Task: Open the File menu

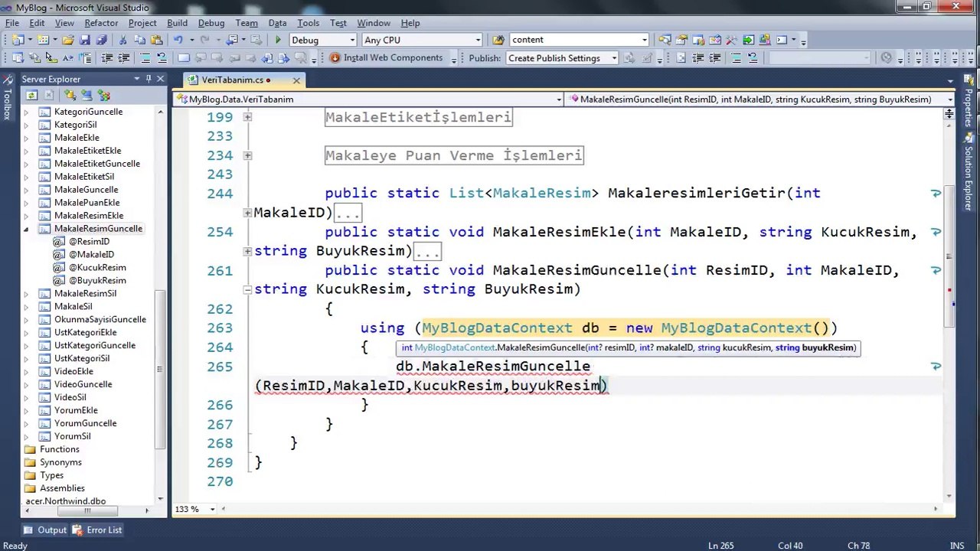Action: 12,23
